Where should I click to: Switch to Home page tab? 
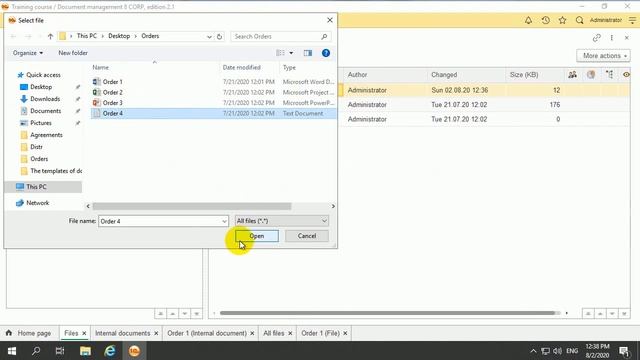pyautogui.click(x=29, y=333)
